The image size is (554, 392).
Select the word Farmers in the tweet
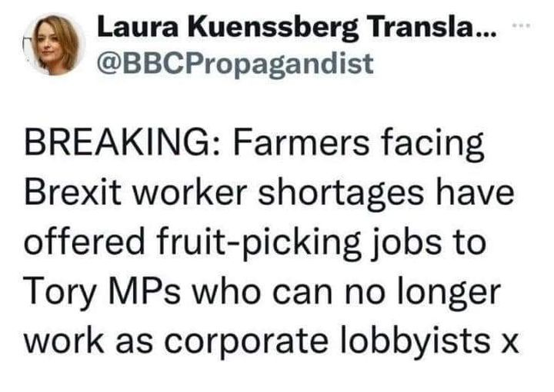[302, 144]
